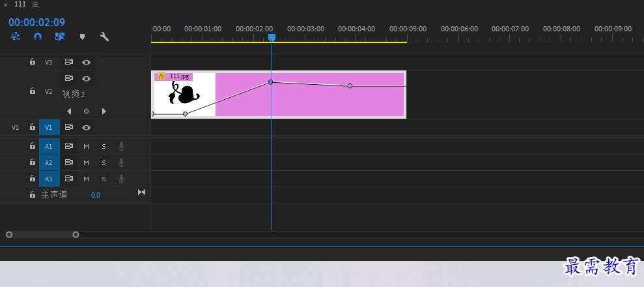The height and width of the screenshot is (287, 644).
Task: Toggle linked selection icon
Action: [x=60, y=37]
